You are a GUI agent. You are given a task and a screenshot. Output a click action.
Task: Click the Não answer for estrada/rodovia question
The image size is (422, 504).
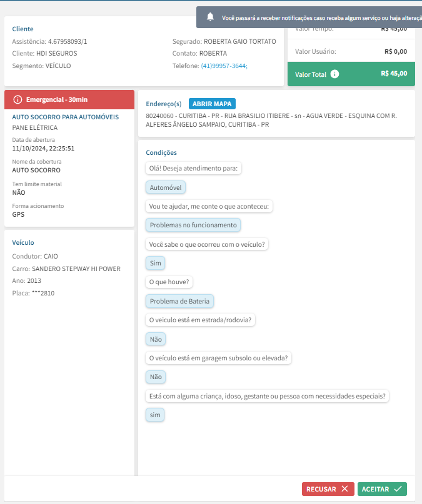coord(156,339)
